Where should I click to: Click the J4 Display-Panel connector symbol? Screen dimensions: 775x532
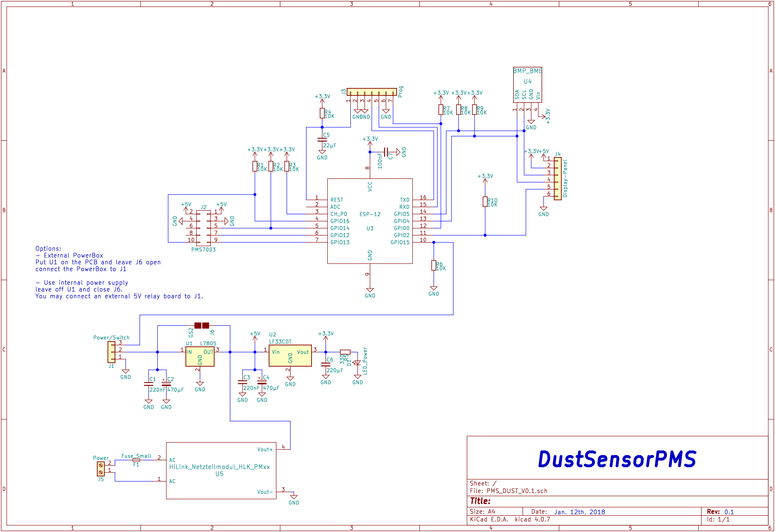pyautogui.click(x=558, y=179)
